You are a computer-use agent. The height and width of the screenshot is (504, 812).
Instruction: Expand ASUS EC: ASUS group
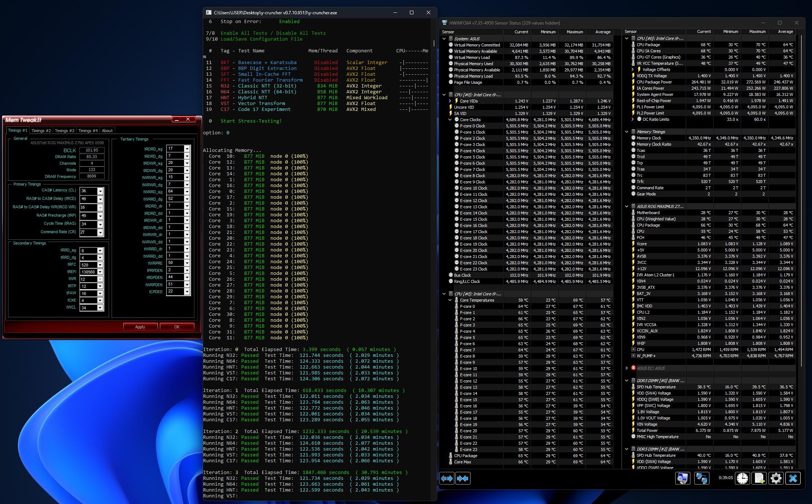[626, 368]
